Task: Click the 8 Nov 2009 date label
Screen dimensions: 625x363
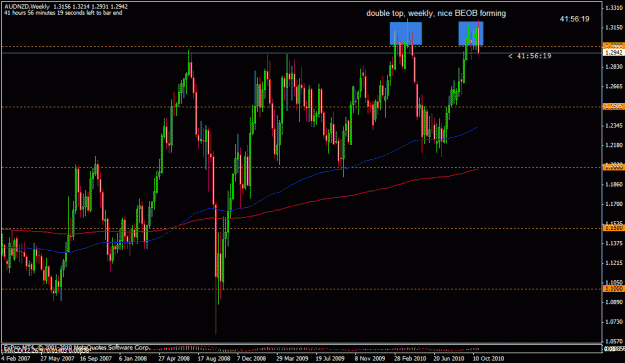Action: coord(369,358)
